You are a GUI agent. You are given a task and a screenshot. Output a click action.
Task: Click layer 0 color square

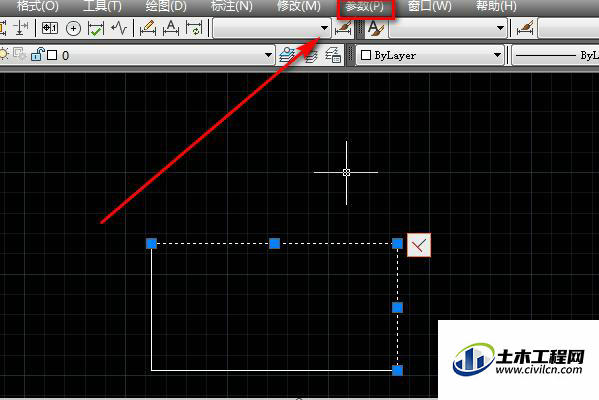tap(52, 55)
